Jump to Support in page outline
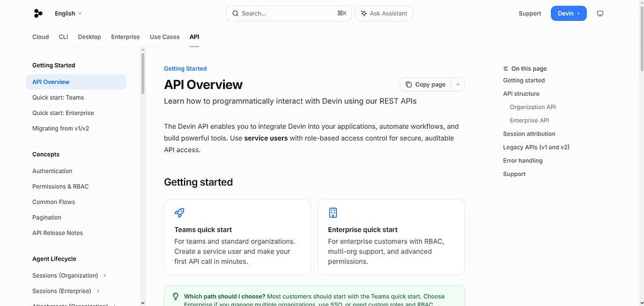This screenshot has width=644, height=306. tap(514, 174)
